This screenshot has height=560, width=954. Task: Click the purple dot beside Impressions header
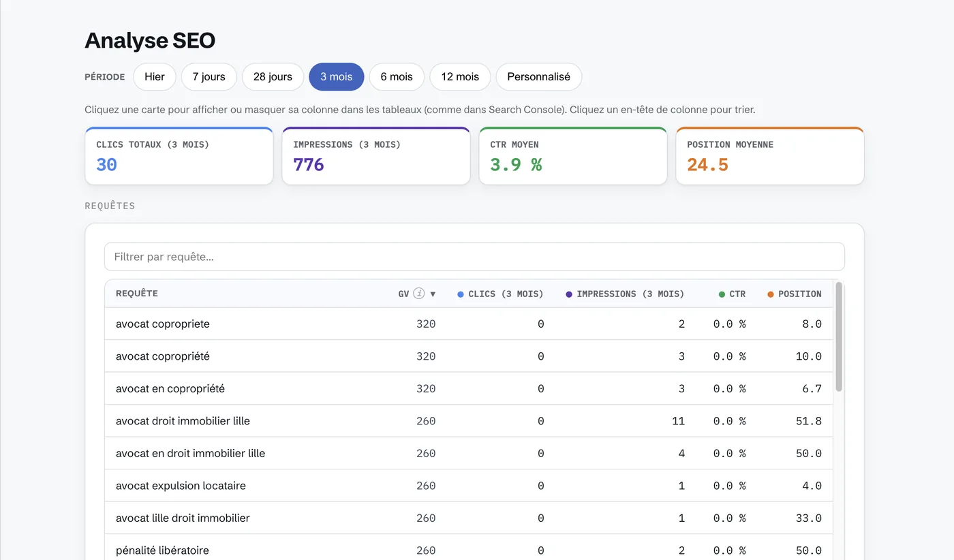(x=569, y=294)
